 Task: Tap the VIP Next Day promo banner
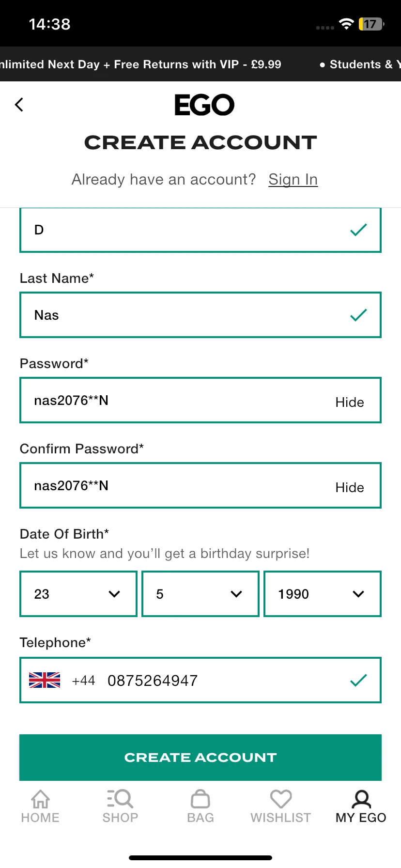coord(140,64)
